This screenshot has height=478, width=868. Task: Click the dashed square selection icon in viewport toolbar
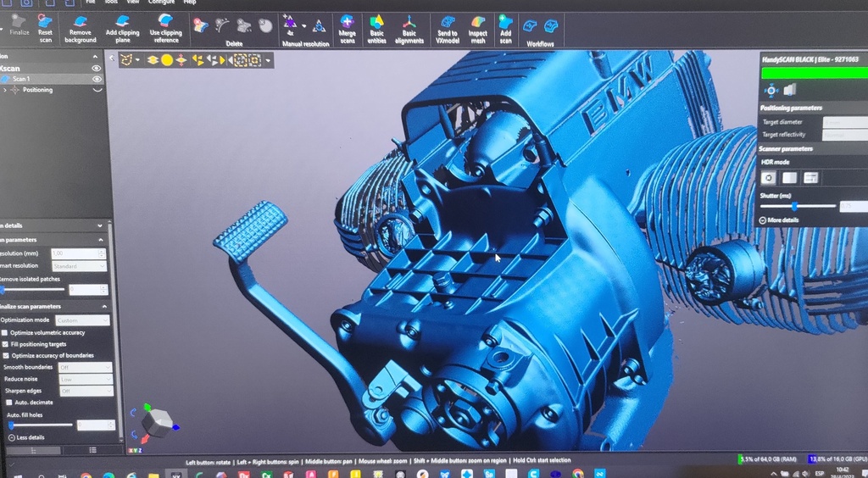tap(240, 59)
